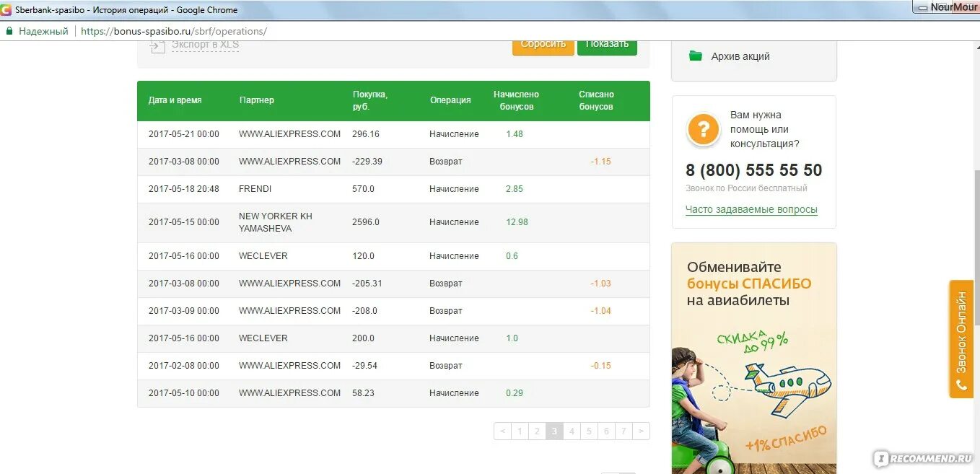Click the secure lock icon in address bar
Image resolution: width=980 pixels, height=474 pixels.
click(x=9, y=31)
